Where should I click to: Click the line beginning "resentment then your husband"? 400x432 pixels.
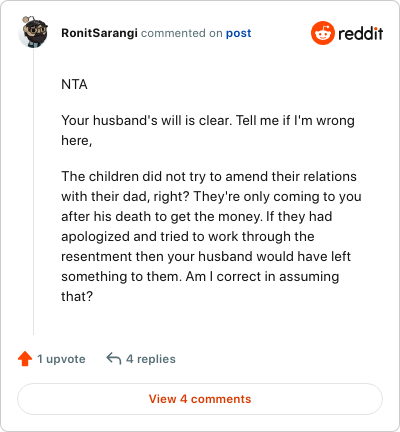point(206,256)
